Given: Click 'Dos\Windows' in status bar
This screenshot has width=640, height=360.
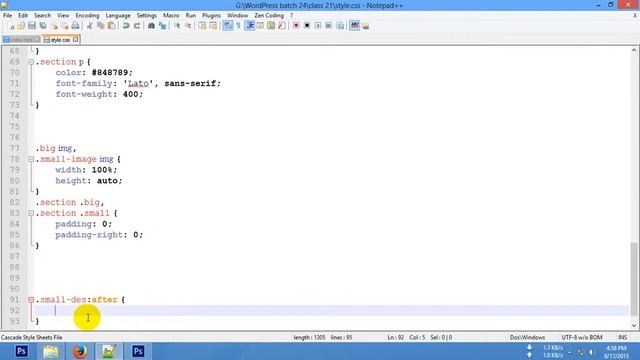Looking at the screenshot, I should (527, 338).
